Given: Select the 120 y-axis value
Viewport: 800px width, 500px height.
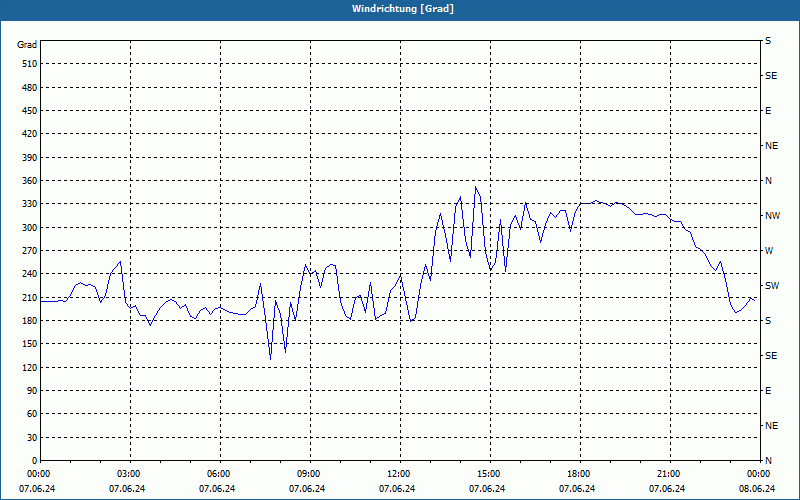Looking at the screenshot, I should click(x=30, y=367).
